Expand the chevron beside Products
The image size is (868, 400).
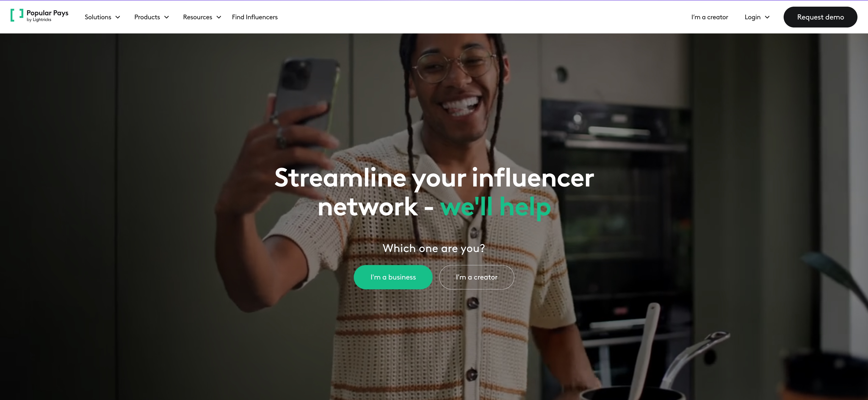pyautogui.click(x=166, y=17)
